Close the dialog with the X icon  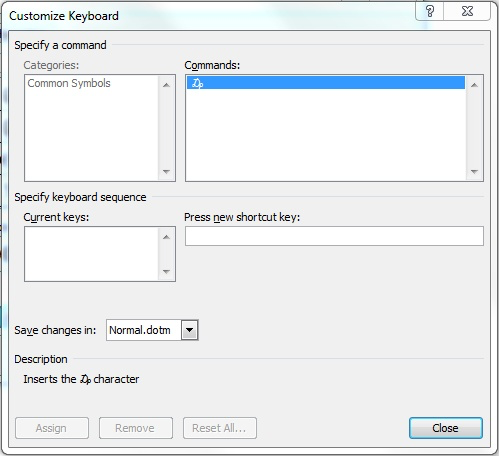click(x=467, y=11)
